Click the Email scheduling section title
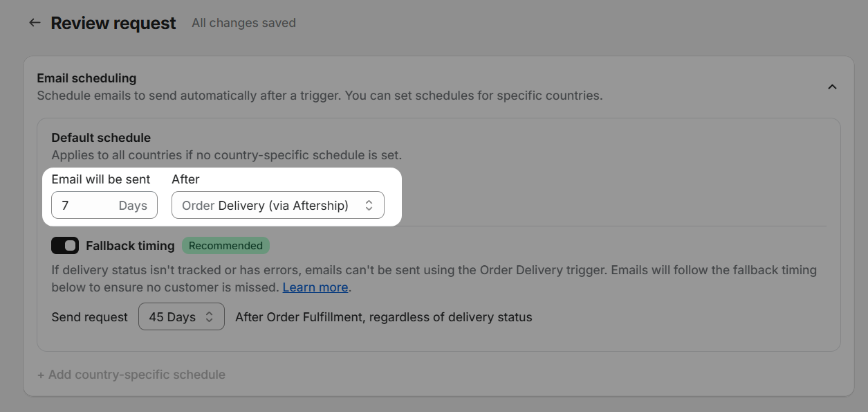Viewport: 868px width, 412px height. click(86, 78)
